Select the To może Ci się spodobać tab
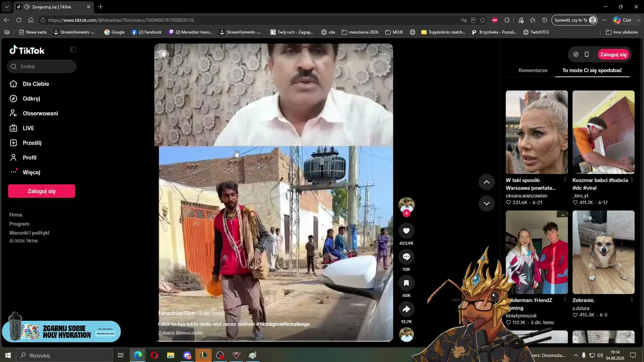The width and height of the screenshot is (644, 362). click(x=592, y=70)
